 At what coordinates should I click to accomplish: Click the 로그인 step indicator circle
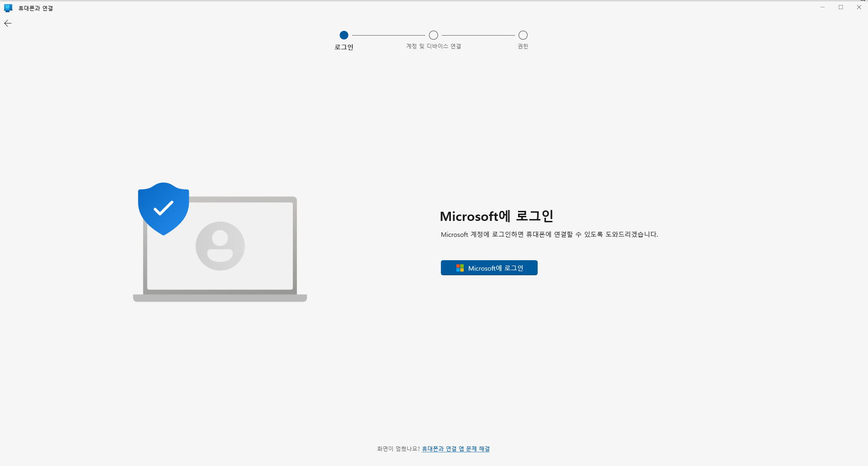coord(344,35)
